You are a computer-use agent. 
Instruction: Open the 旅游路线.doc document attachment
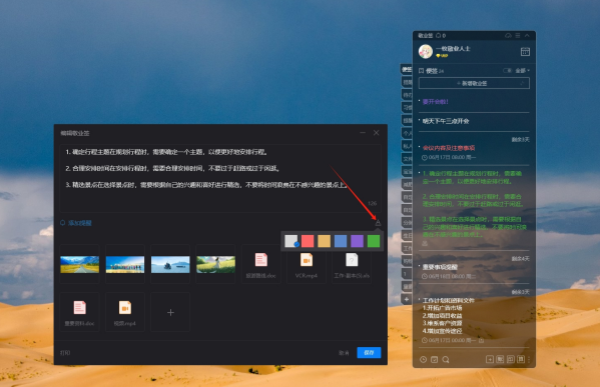(261, 264)
